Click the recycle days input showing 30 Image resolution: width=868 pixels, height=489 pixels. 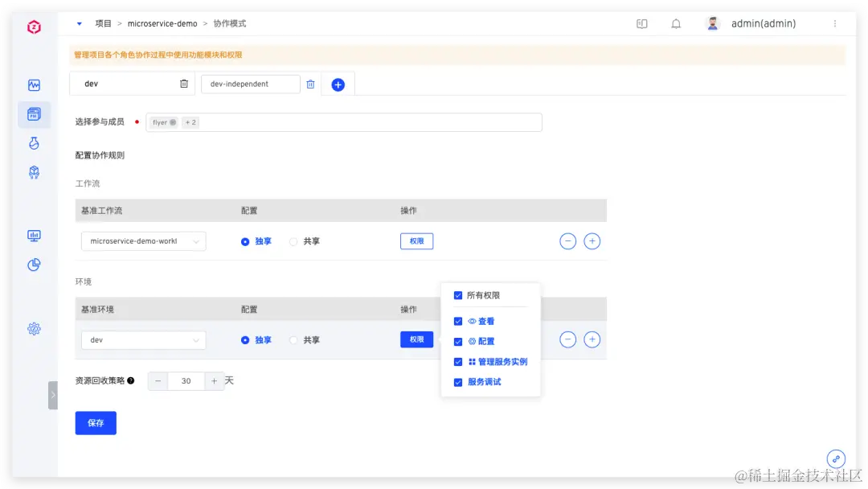pos(186,381)
